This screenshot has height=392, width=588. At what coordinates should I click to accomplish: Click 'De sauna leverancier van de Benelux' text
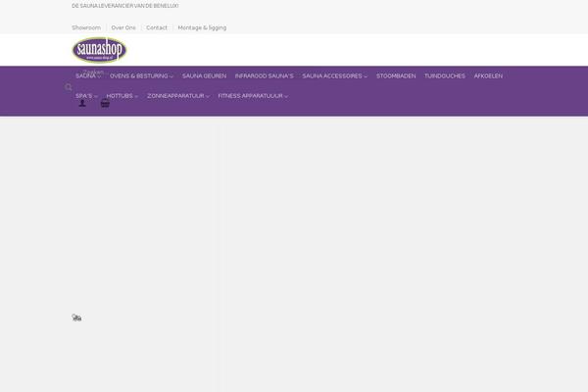(125, 6)
